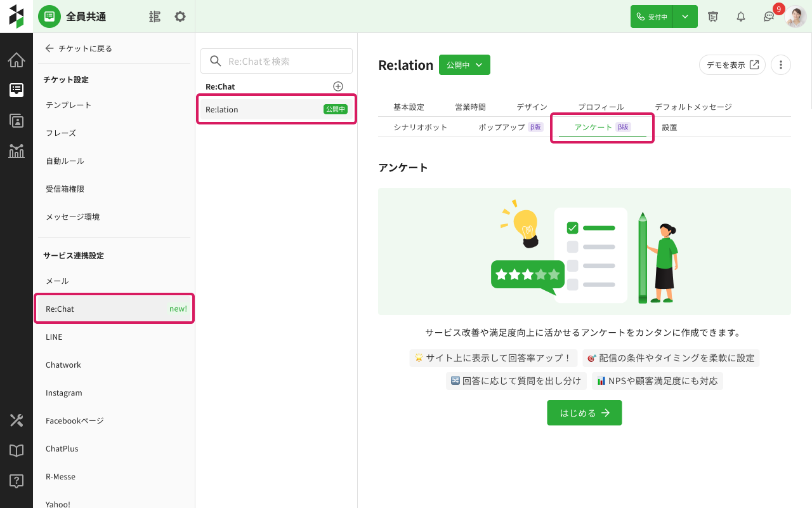The image size is (812, 508).
Task: Switch to プロフィール tab
Action: 601,107
